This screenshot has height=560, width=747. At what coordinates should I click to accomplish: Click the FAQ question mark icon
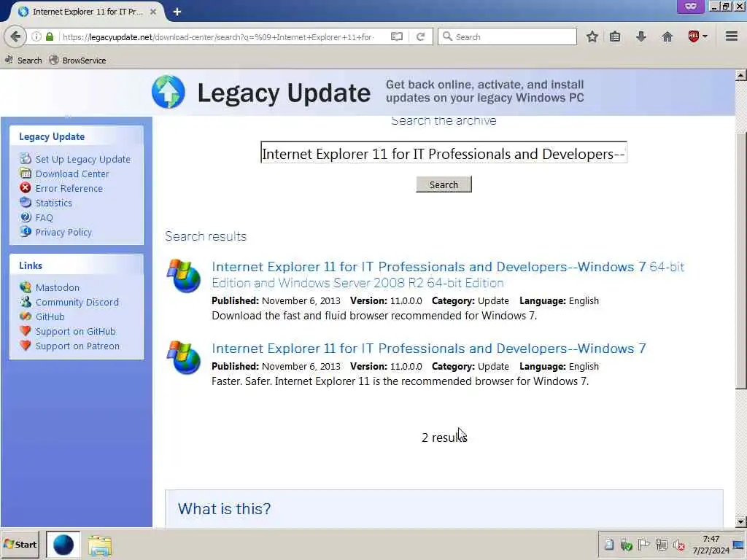pos(26,217)
